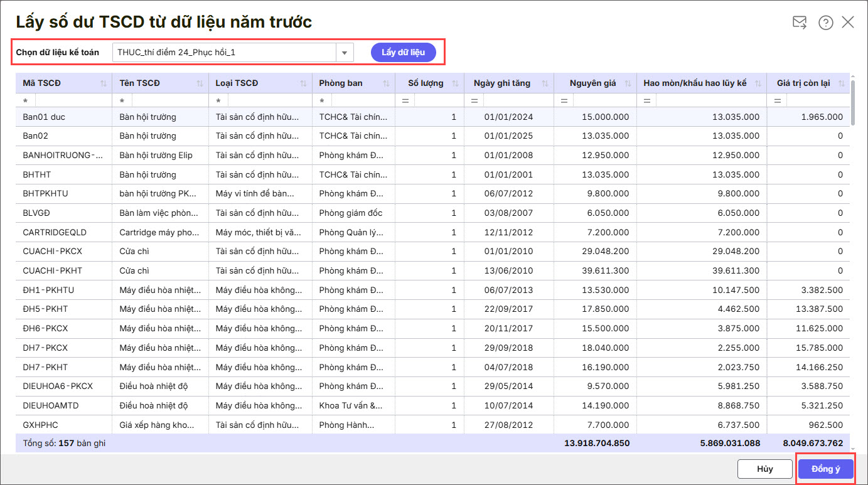
Task: Sort the Nguyên giá column
Action: (x=626, y=83)
